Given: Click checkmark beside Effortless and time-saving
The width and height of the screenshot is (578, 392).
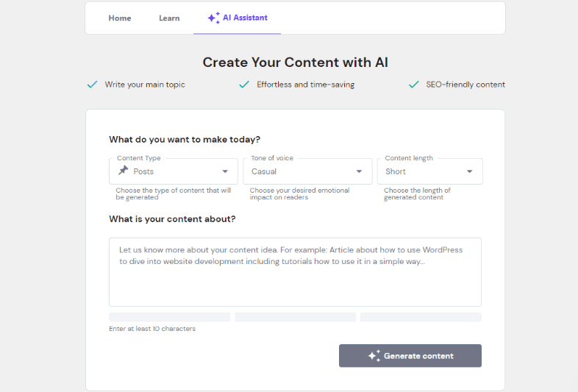Looking at the screenshot, I should point(244,85).
